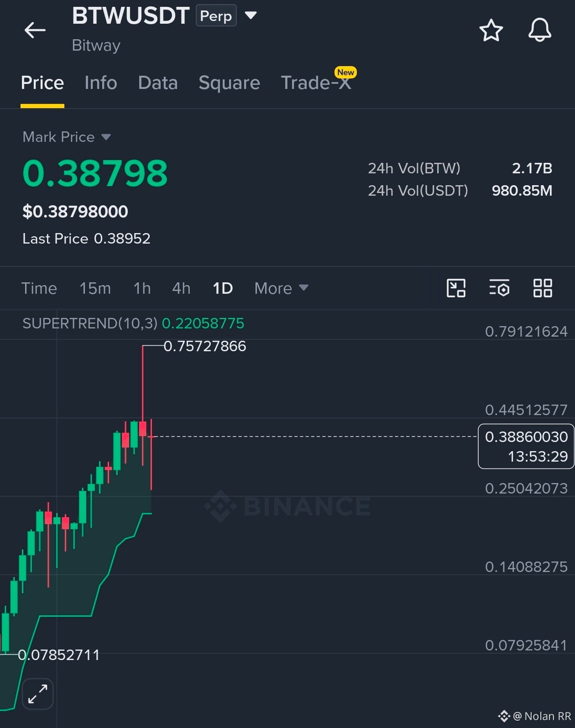Tap the low marker 0.07852711
This screenshot has width=575, height=728.
click(x=59, y=655)
